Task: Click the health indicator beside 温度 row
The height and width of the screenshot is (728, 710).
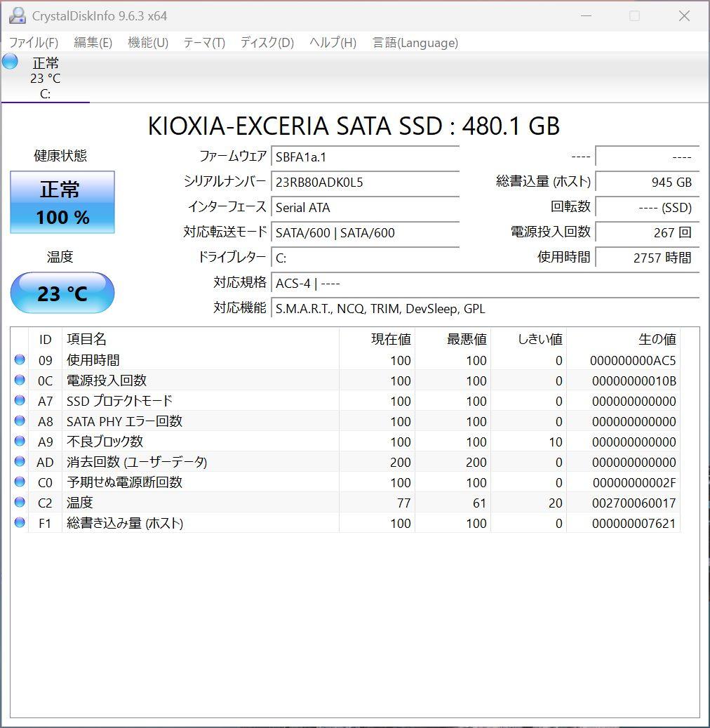Action: 20,503
